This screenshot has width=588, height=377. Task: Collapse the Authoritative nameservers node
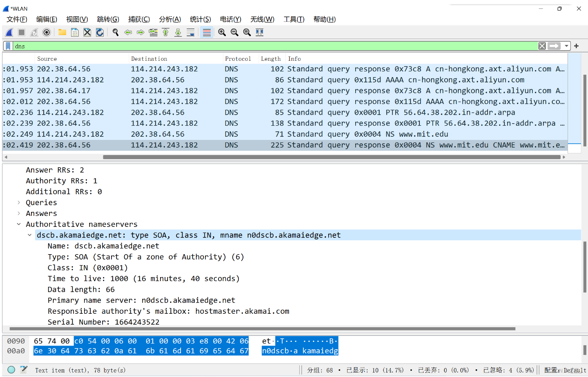(x=19, y=224)
